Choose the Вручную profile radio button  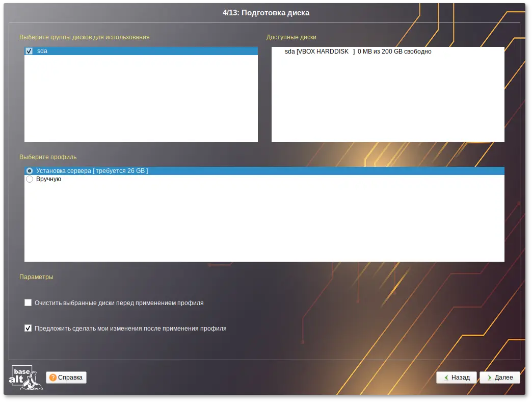coord(30,179)
